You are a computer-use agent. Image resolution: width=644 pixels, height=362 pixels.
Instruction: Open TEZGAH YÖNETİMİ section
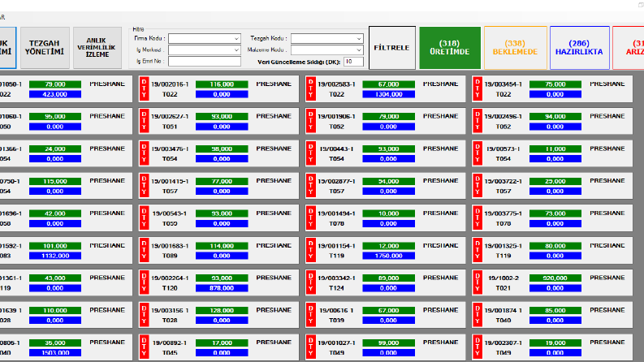point(45,48)
